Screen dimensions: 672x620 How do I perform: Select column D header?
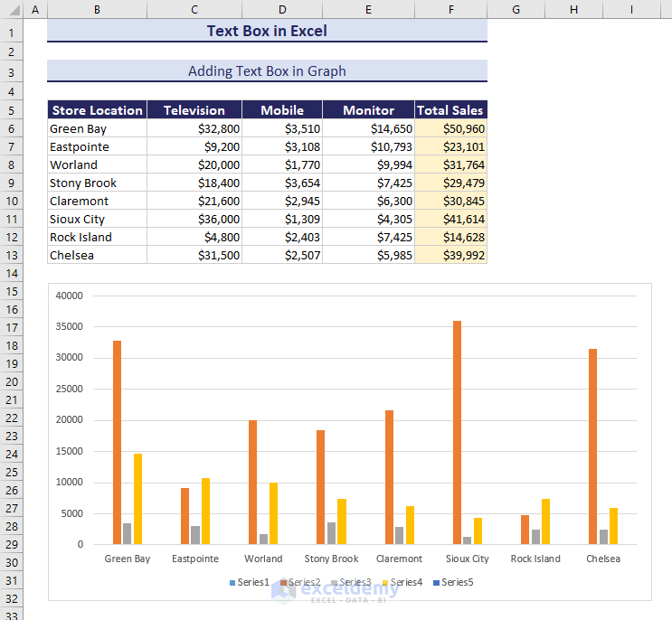point(282,9)
